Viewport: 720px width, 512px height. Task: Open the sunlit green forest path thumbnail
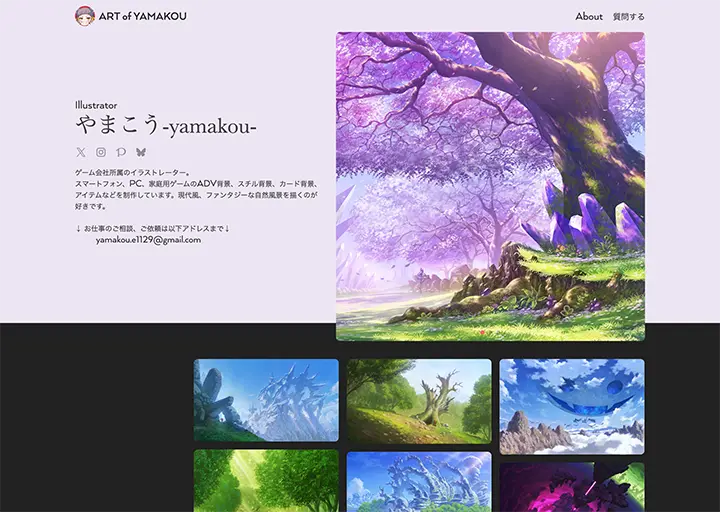[266, 481]
